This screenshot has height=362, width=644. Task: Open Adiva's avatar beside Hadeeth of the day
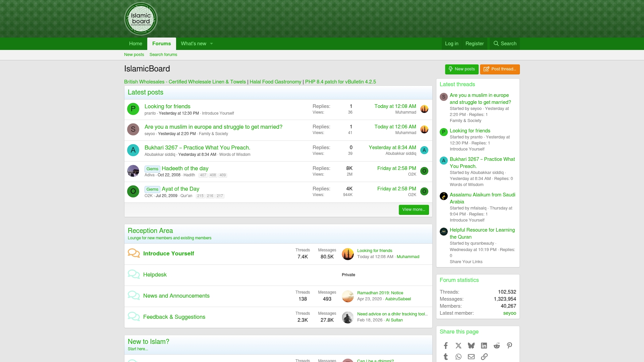(x=133, y=171)
